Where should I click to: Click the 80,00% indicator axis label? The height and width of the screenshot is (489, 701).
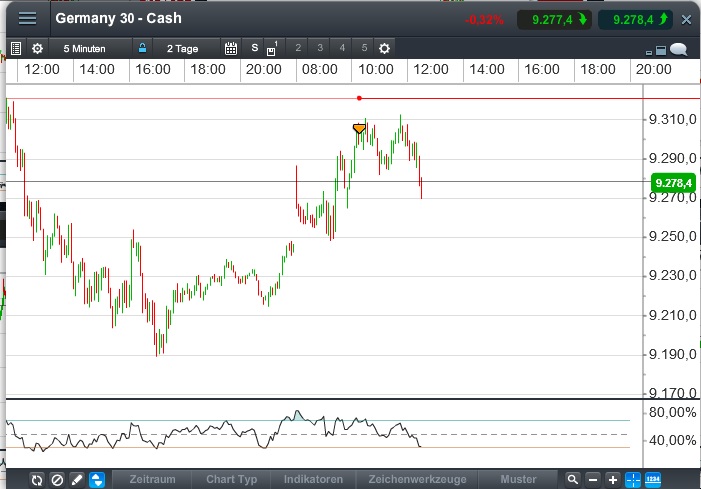tap(672, 412)
